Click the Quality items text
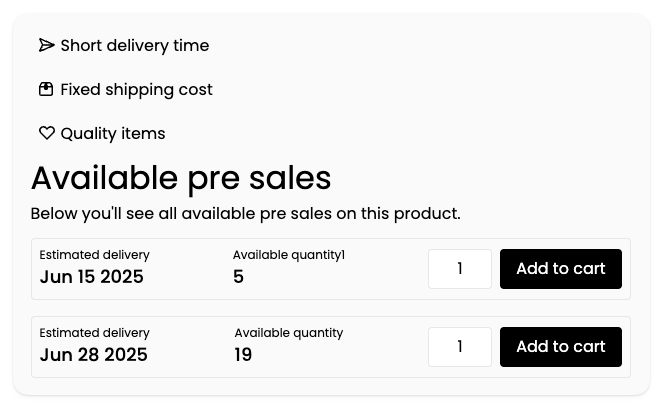 113,134
